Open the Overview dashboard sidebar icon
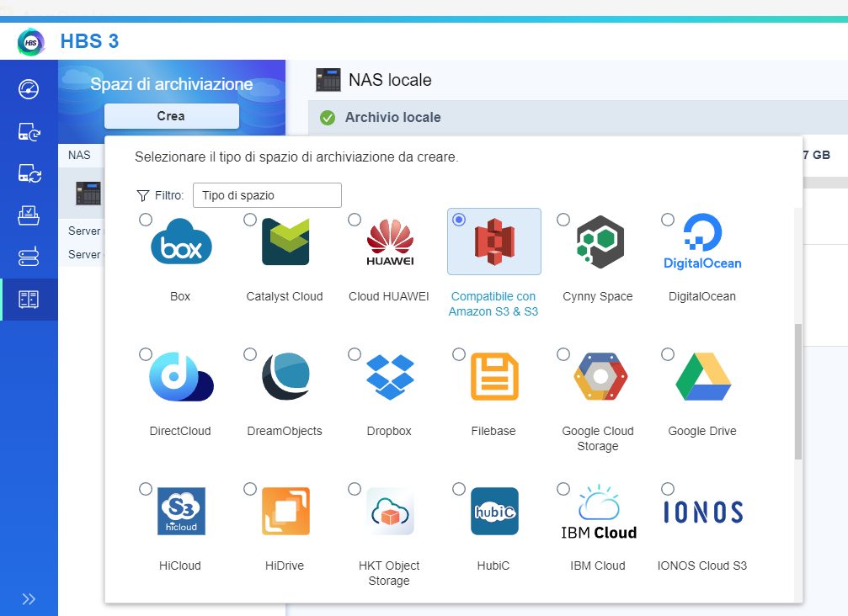This screenshot has width=848, height=616. (x=29, y=89)
